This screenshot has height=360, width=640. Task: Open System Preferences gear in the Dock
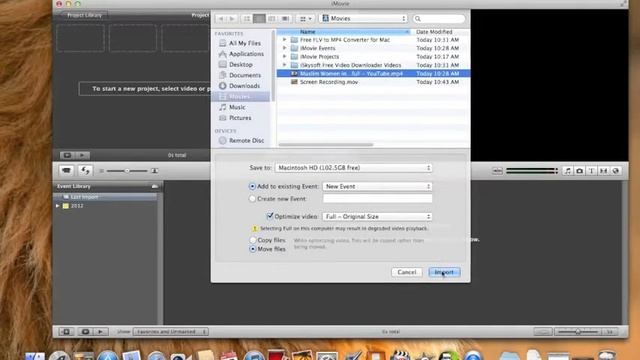pyautogui.click(x=327, y=356)
